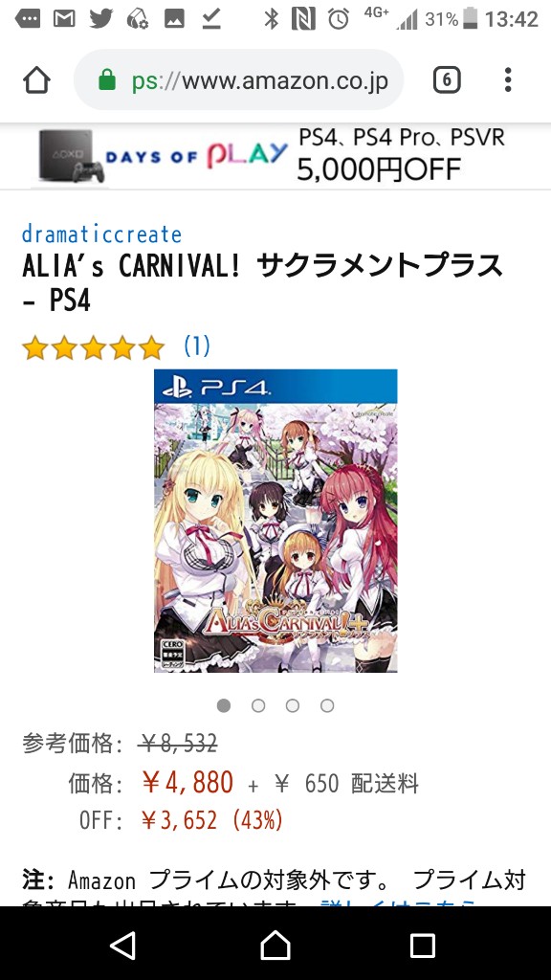
Task: Open Chrome three-dot overflow menu
Action: pos(508,80)
